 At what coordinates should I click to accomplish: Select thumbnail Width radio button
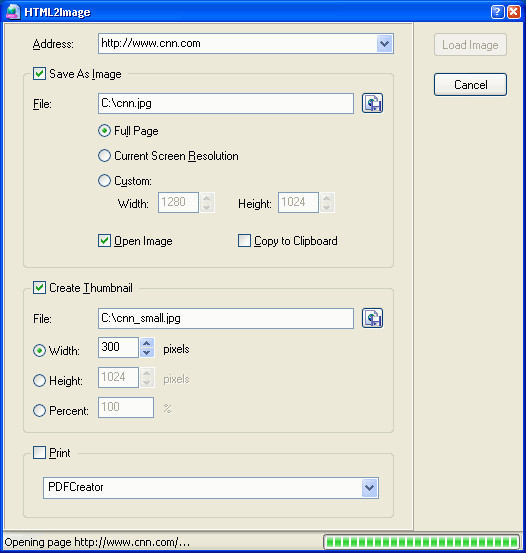tap(39, 351)
